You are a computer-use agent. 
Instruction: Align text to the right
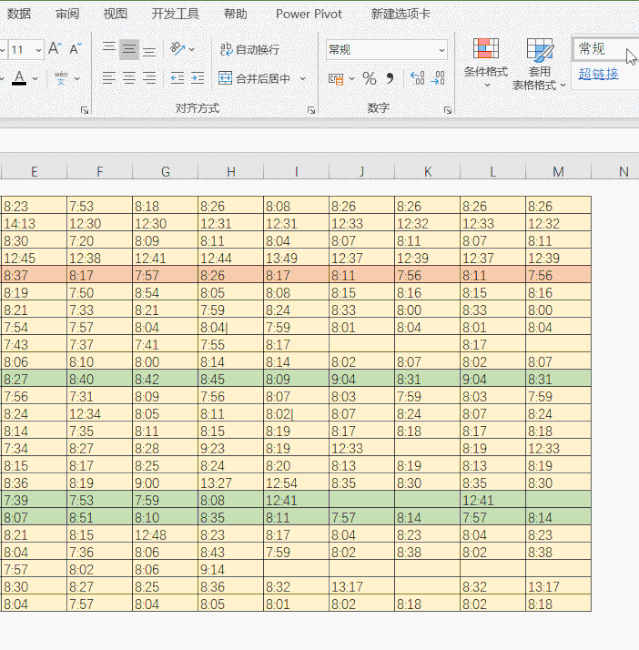click(149, 78)
